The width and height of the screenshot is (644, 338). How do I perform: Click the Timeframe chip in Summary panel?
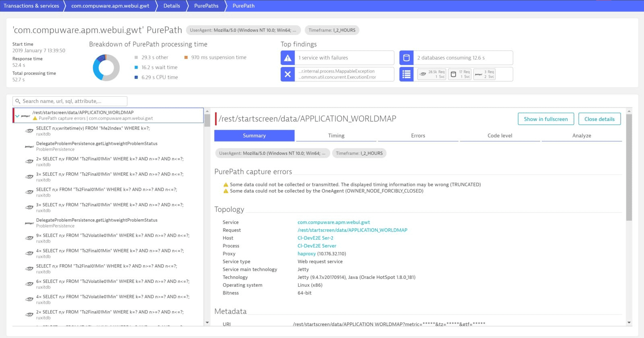click(359, 153)
